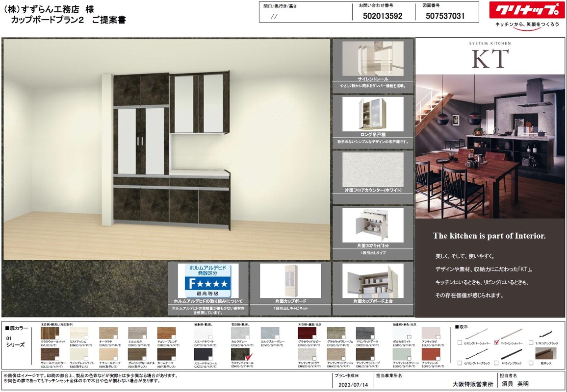Open the 片面カップボード上台 image
Viewport: 567px width, 392px height.
pos(373,281)
